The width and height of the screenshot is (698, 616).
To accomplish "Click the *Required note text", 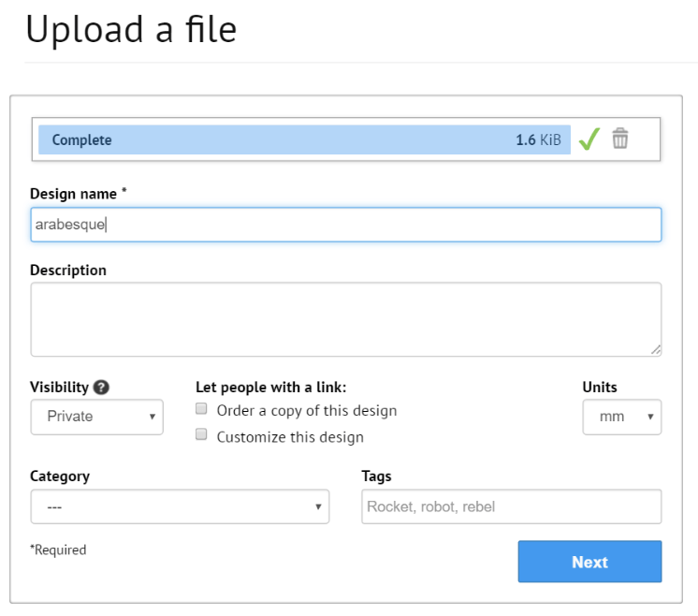I will (x=58, y=550).
